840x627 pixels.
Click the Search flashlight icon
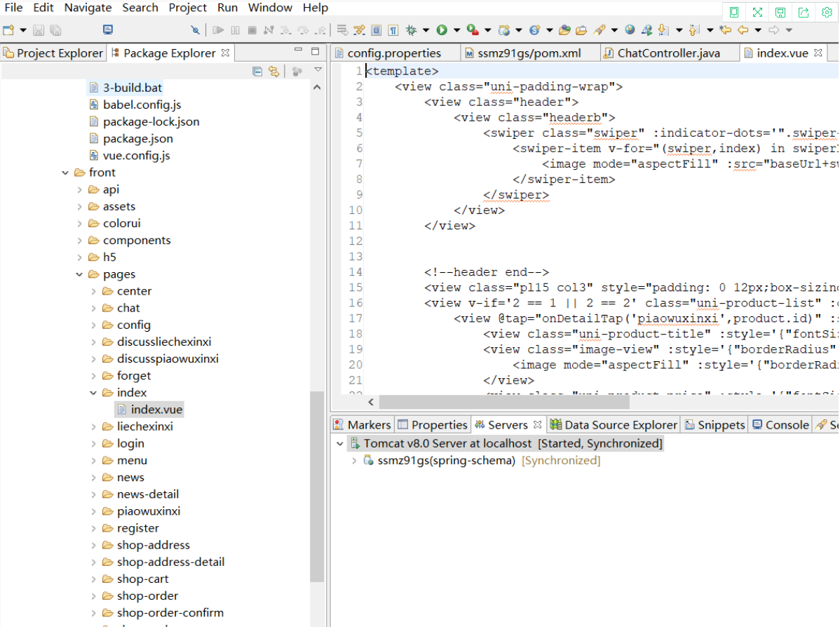tap(599, 30)
